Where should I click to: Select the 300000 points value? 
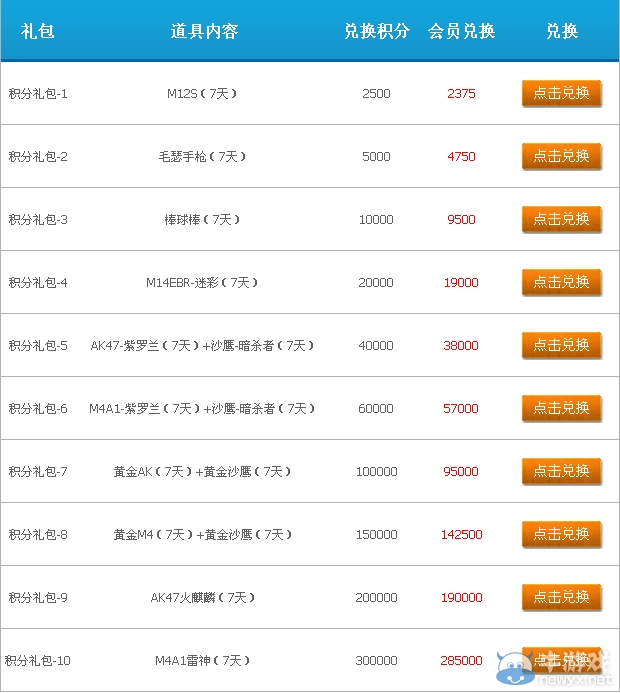[377, 660]
